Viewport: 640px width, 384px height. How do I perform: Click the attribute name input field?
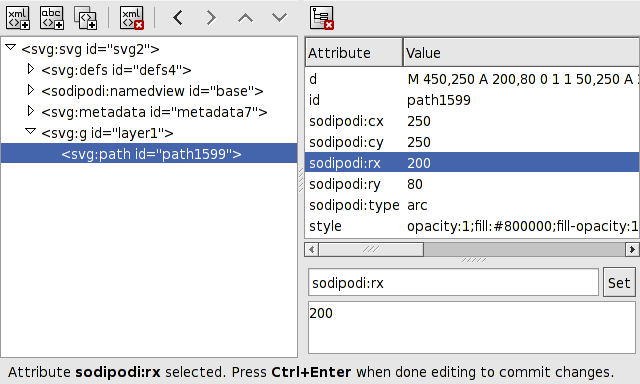(x=453, y=282)
